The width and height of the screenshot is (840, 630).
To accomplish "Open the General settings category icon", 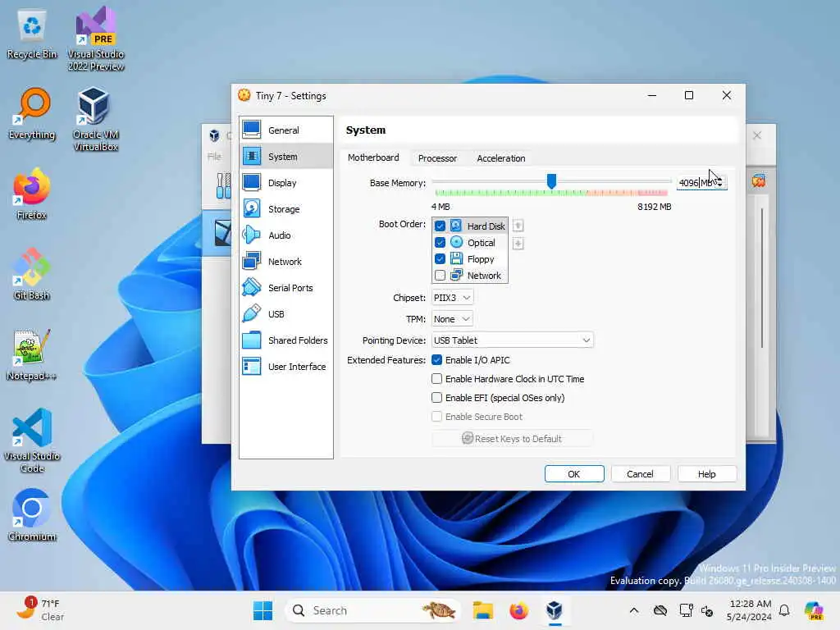I will [251, 130].
